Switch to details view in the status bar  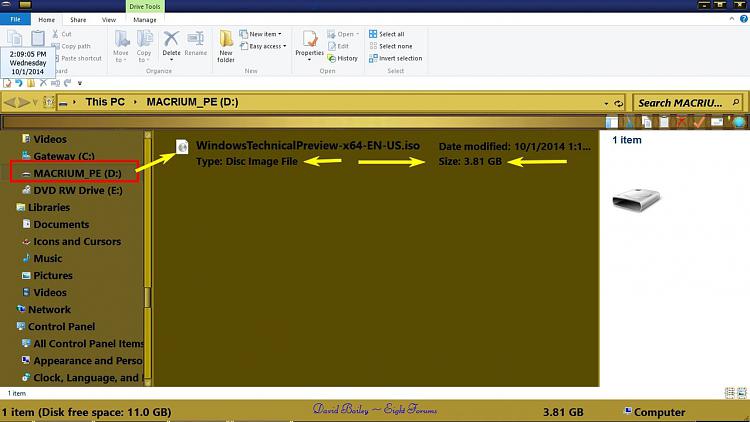(x=729, y=393)
